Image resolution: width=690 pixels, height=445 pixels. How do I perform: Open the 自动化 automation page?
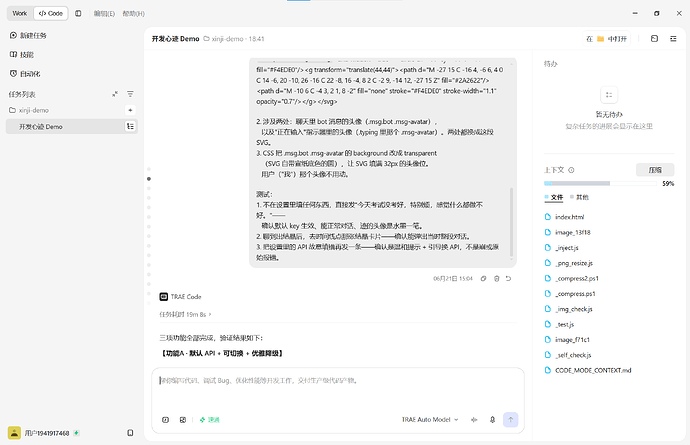(x=25, y=74)
